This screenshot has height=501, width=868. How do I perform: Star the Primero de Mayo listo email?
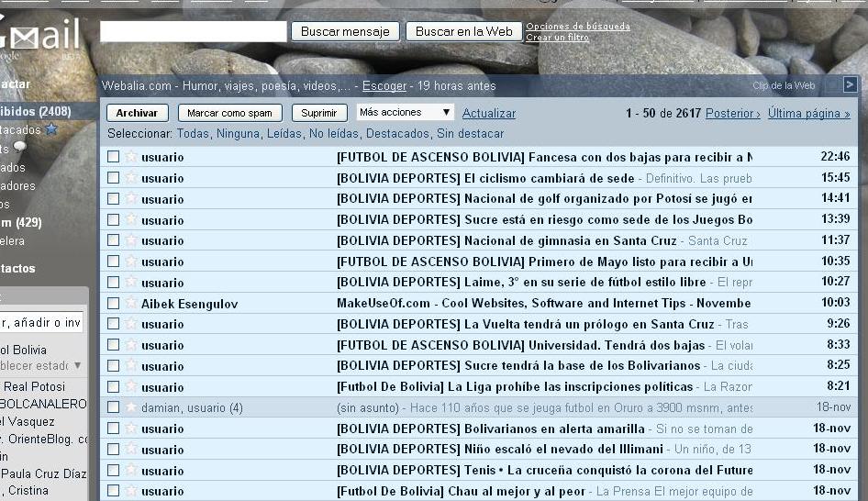click(x=130, y=262)
